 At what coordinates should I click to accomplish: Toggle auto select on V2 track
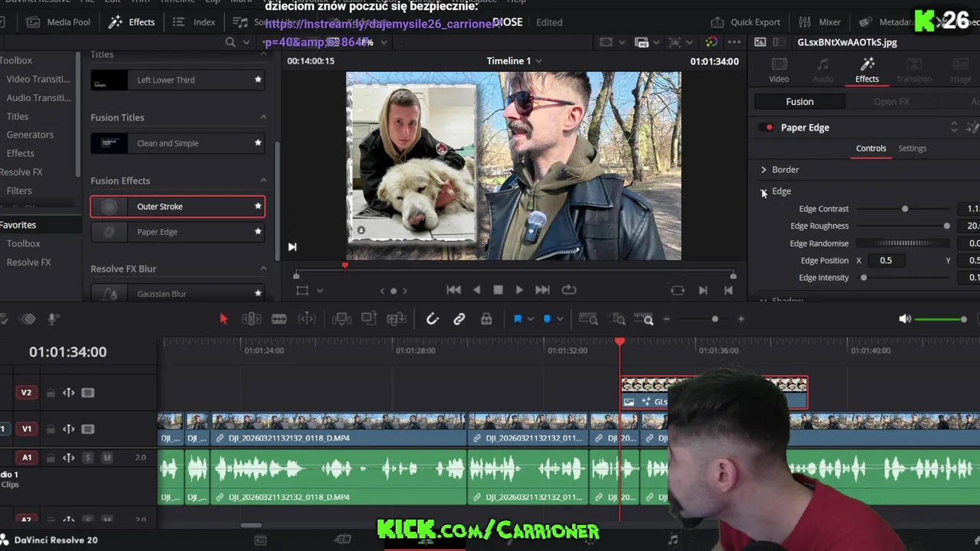(68, 393)
